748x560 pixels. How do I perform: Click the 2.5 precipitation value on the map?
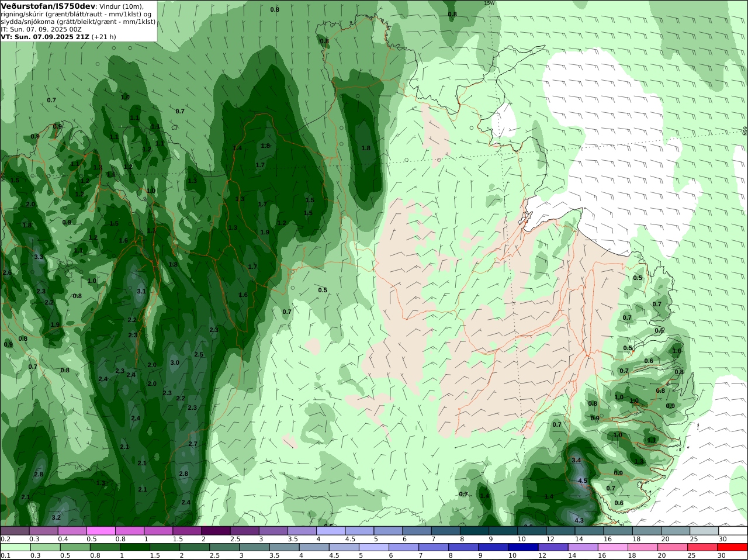click(x=199, y=355)
